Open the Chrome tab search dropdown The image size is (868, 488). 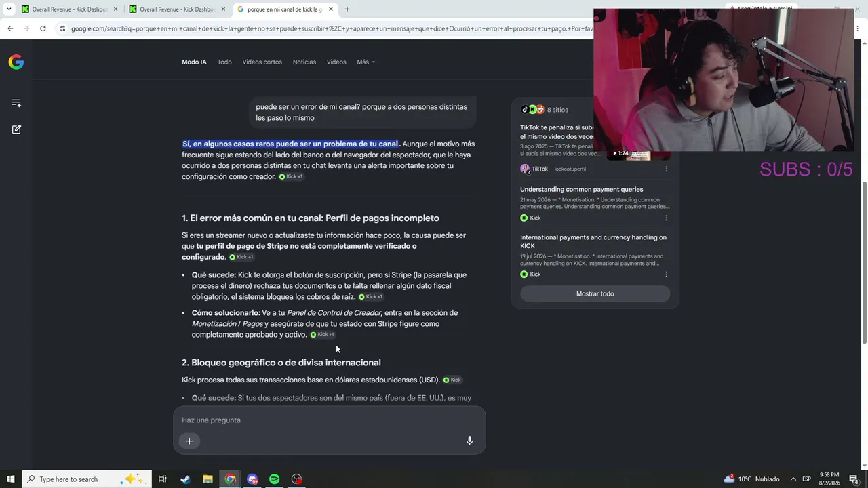pos(9,9)
